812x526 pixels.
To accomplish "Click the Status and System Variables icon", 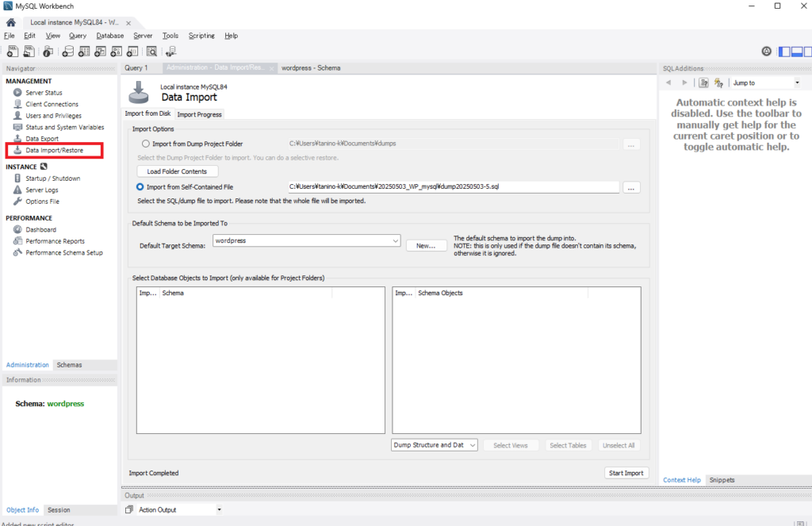I will point(17,127).
